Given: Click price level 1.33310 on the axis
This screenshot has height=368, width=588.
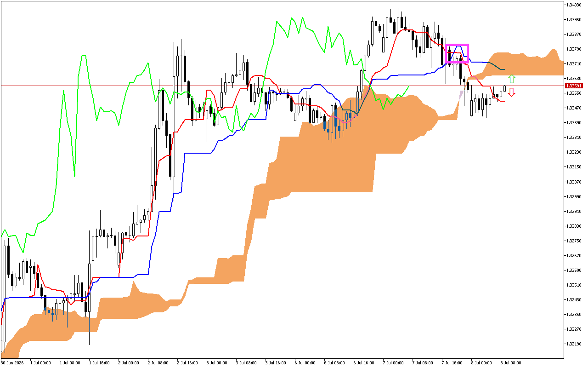Looking at the screenshot, I should point(574,138).
